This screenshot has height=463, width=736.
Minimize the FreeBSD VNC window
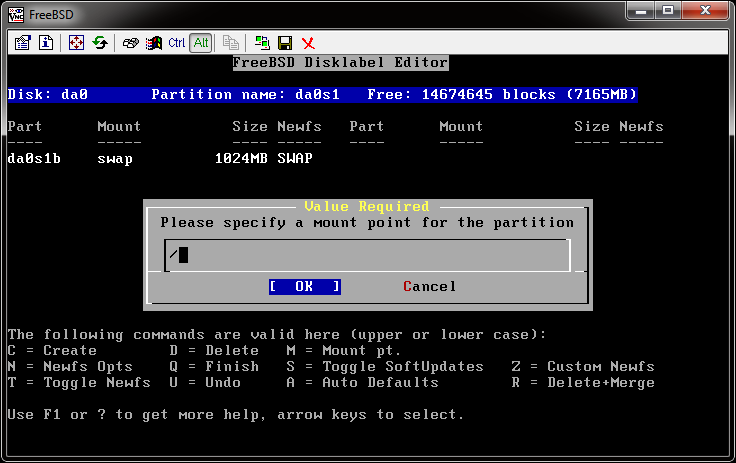point(641,11)
